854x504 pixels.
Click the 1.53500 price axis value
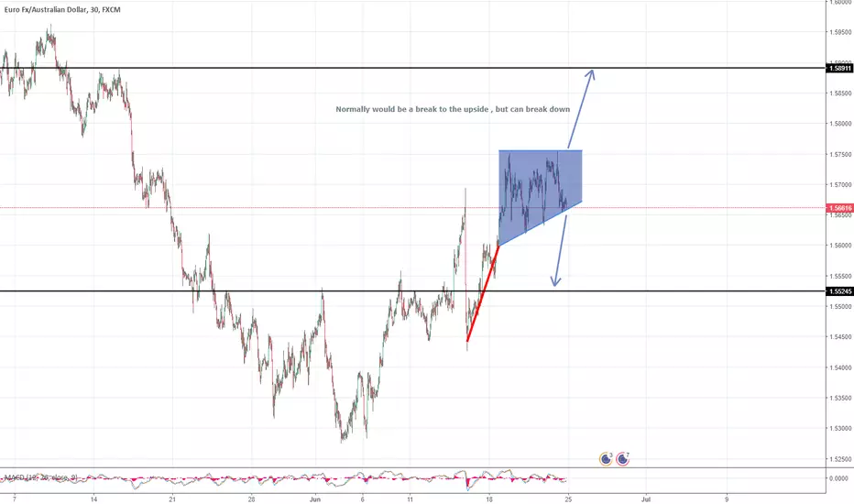(x=840, y=399)
